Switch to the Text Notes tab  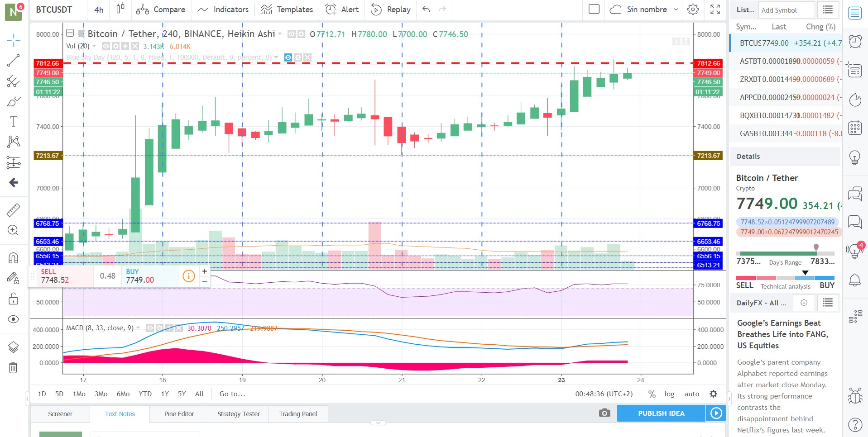click(x=120, y=414)
